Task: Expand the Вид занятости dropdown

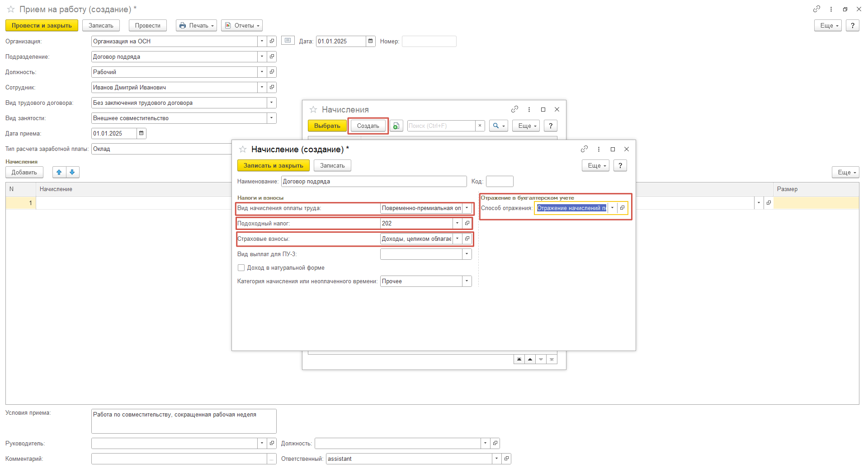Action: click(271, 118)
